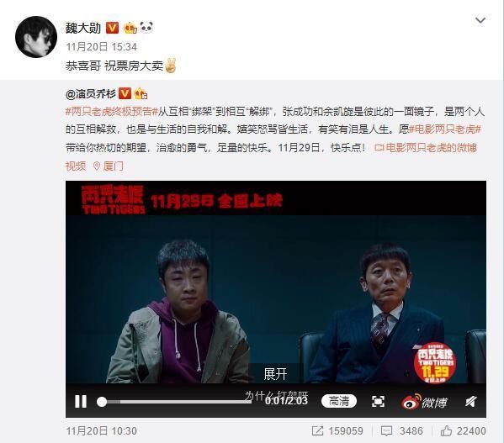
Task: Open hashtag #电影两只老虎#
Action: (x=445, y=129)
